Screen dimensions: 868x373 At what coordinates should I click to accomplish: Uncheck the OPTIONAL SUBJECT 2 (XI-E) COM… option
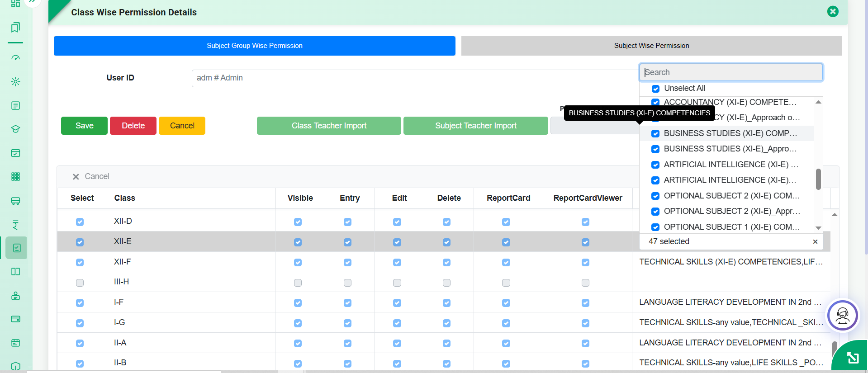click(655, 196)
